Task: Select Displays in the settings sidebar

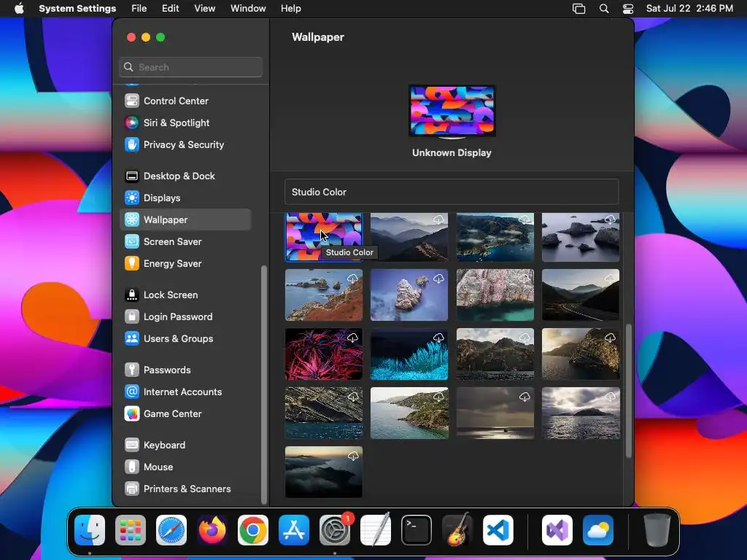Action: pyautogui.click(x=185, y=198)
